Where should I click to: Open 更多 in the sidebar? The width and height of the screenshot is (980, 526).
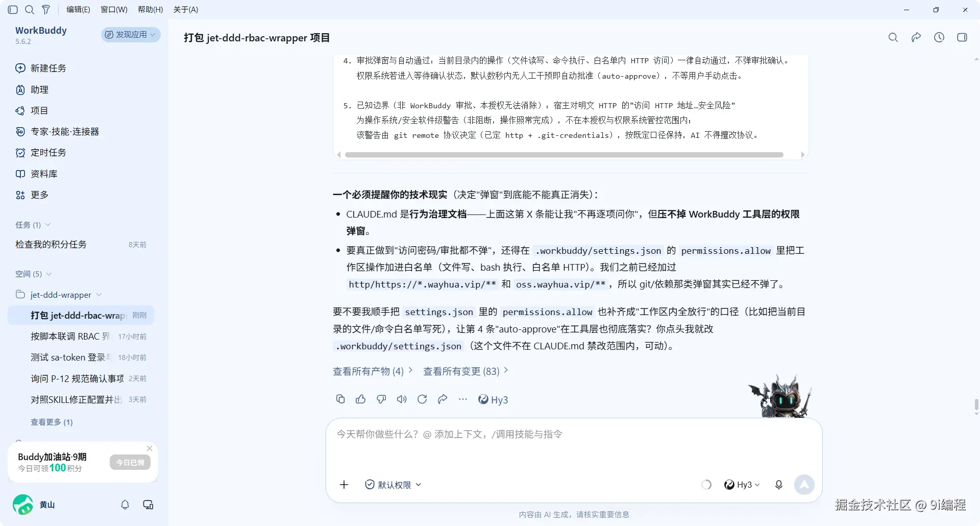tap(32, 195)
